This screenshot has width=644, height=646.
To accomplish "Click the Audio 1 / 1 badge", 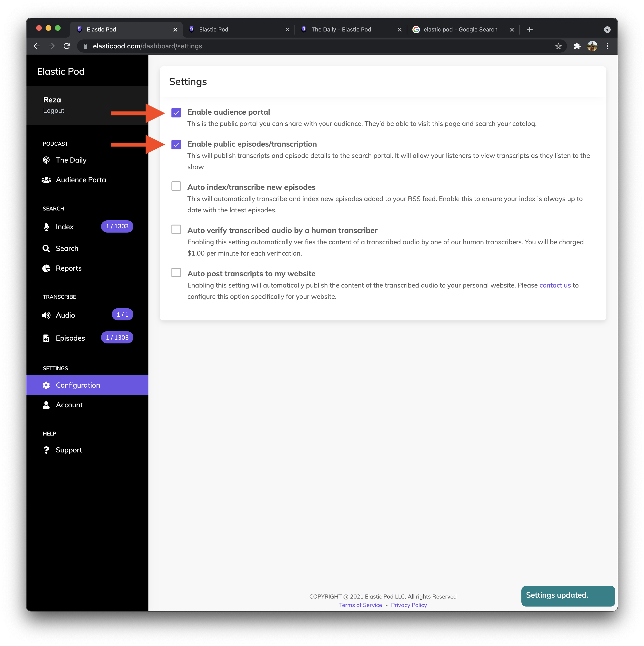I will 122,315.
